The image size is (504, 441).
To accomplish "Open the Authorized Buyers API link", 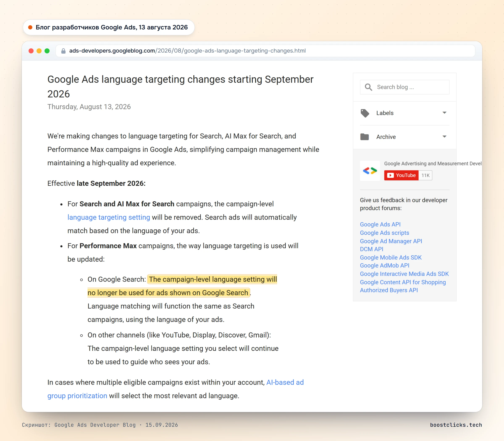I will pyautogui.click(x=389, y=290).
